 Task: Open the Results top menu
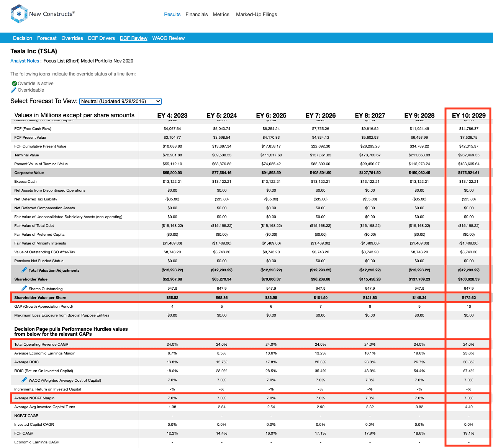pyautogui.click(x=172, y=15)
